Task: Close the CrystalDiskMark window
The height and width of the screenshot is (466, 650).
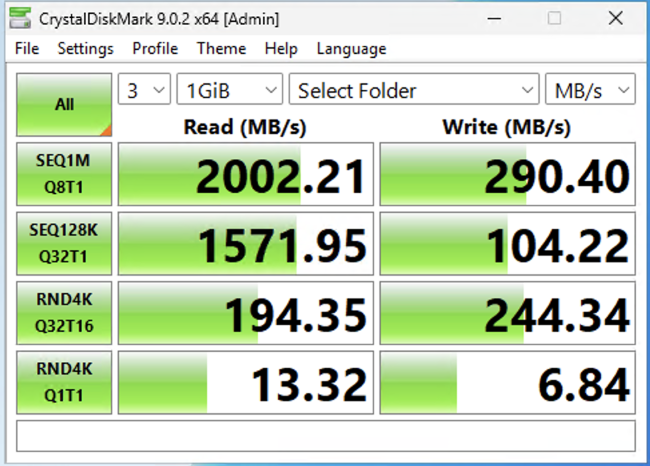Action: point(616,18)
